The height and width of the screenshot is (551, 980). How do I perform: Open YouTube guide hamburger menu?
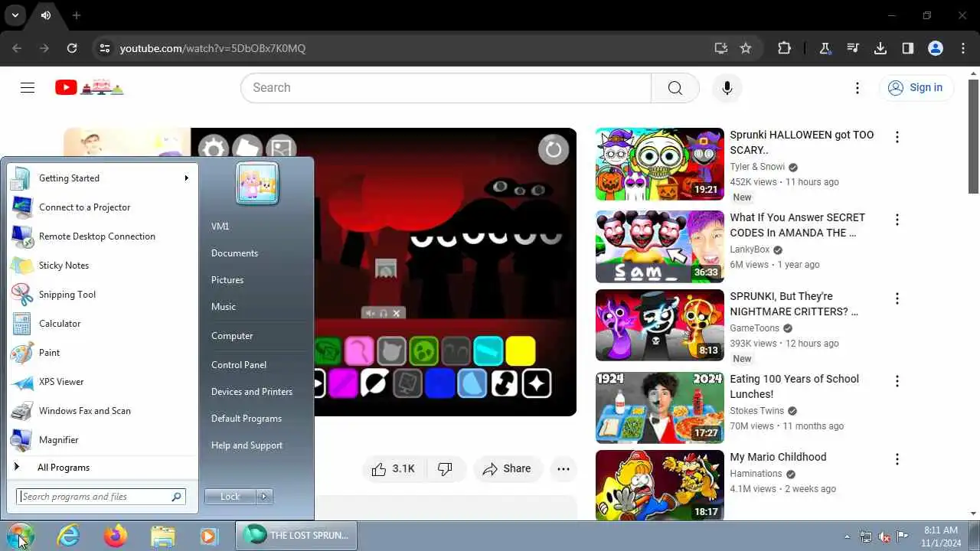[x=28, y=88]
